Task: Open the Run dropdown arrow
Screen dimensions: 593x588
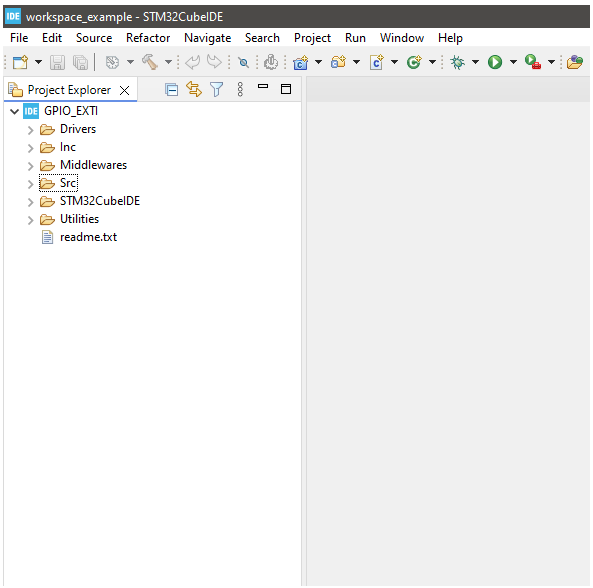Action: pyautogui.click(x=513, y=62)
